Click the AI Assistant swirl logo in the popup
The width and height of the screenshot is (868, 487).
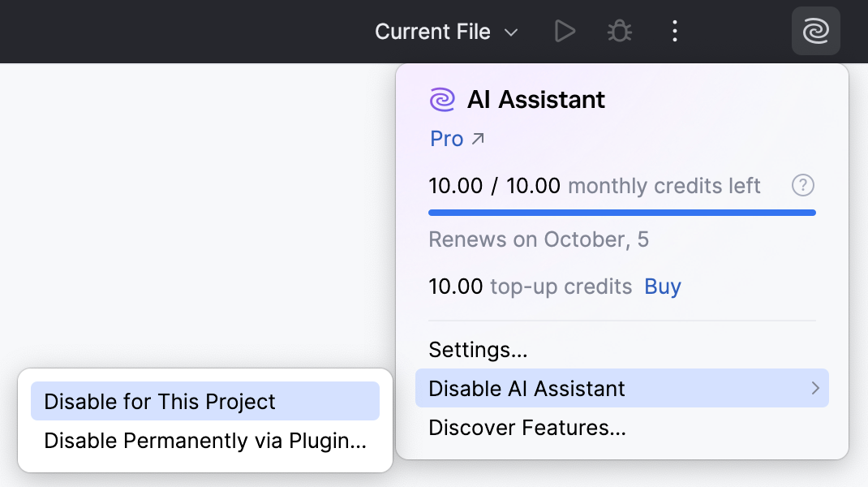pos(441,99)
